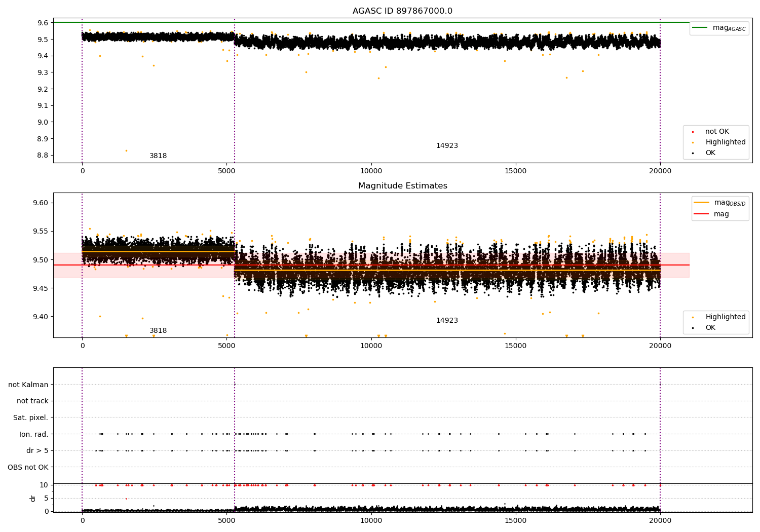Click the 'Highlighted' legend entry in the middle plot

tap(726, 317)
